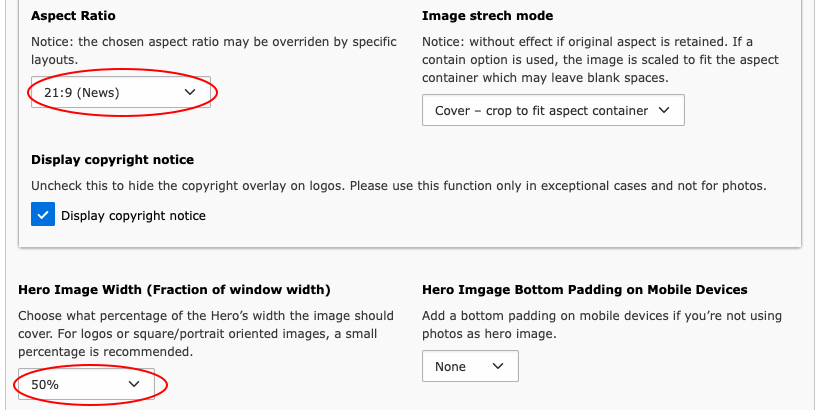Click the chevron arrow in the Cover dropdown
Viewport: 821px width, 410px height.
click(x=663, y=111)
